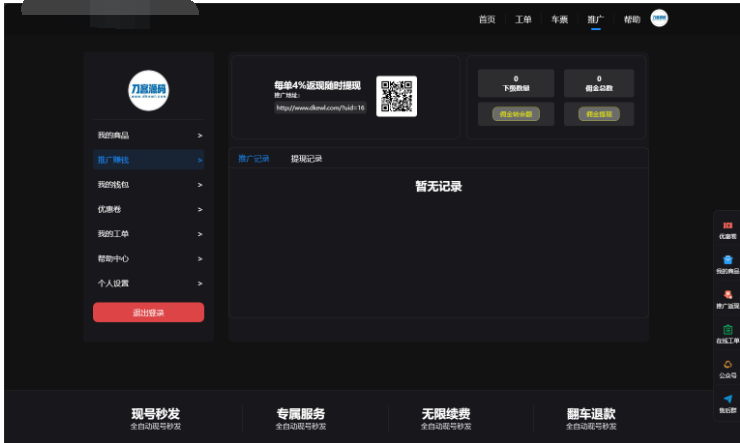740x443 pixels.
Task: Click the user avatar in top navigation
Action: tap(659, 18)
